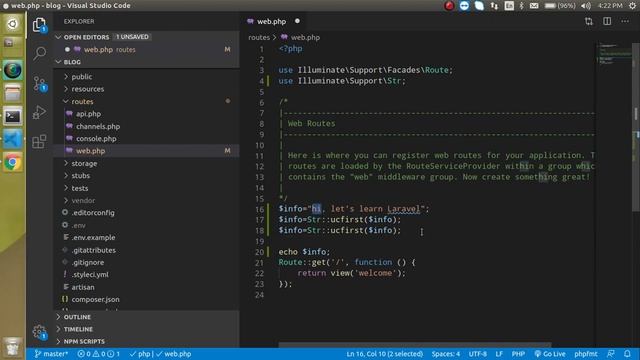Viewport: 640px width, 360px height.
Task: Open the Extensions view
Action: pyautogui.click(x=40, y=142)
